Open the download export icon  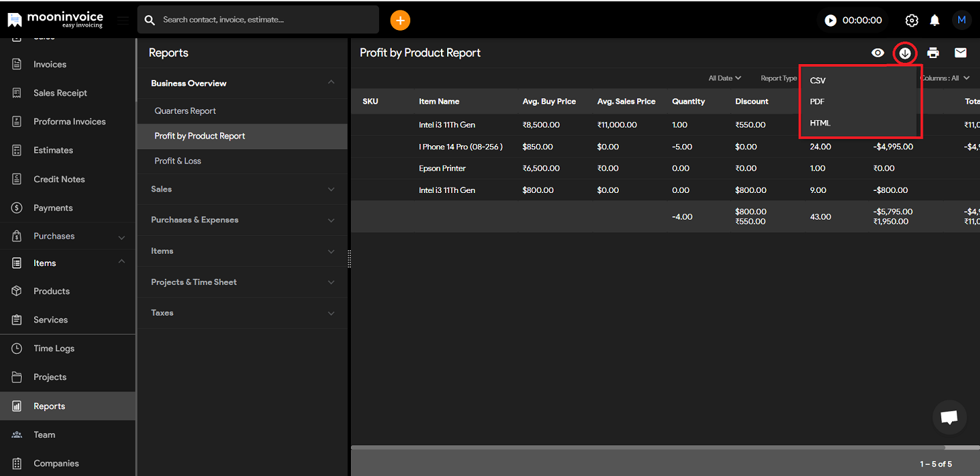[x=905, y=53]
